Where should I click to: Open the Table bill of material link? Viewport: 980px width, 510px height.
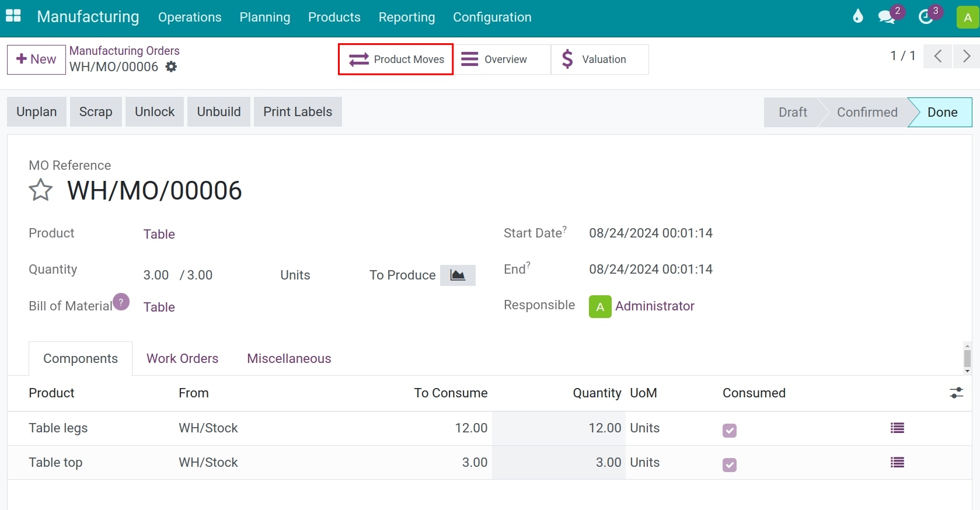click(159, 308)
